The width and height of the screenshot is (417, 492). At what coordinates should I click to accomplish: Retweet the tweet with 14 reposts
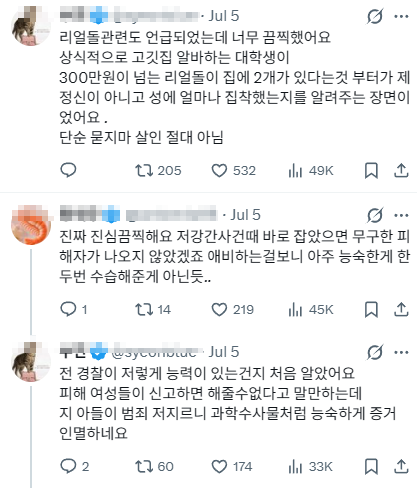tap(153, 310)
